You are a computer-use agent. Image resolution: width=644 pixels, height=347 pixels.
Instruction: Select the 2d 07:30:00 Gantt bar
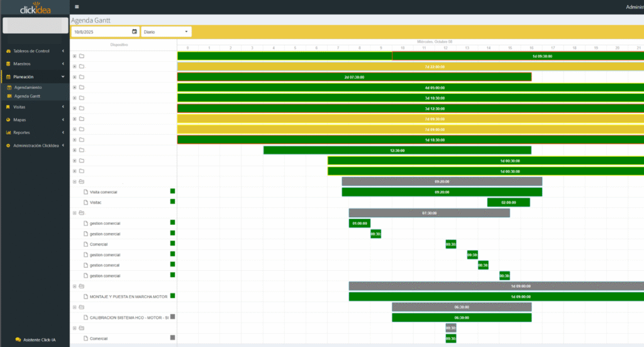pos(354,77)
